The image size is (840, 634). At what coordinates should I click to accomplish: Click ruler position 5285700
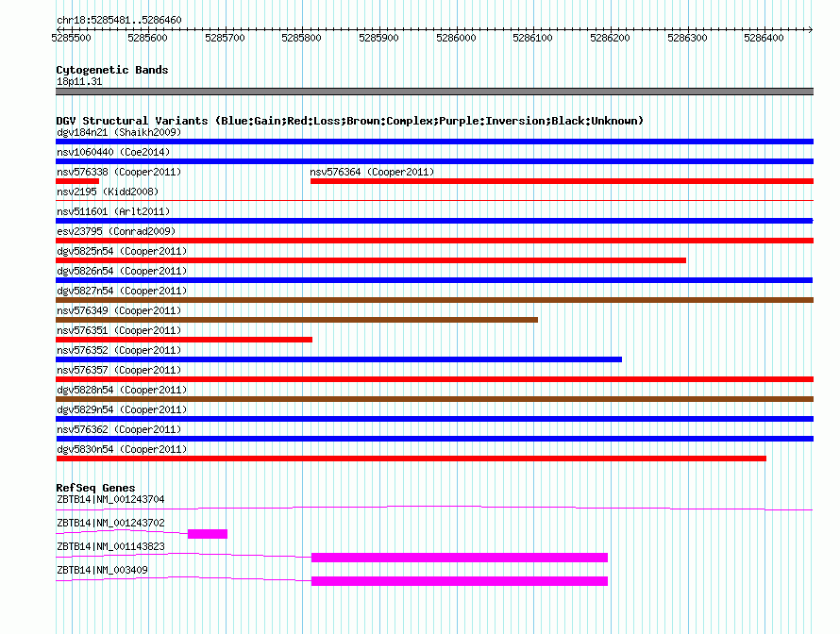[225, 38]
